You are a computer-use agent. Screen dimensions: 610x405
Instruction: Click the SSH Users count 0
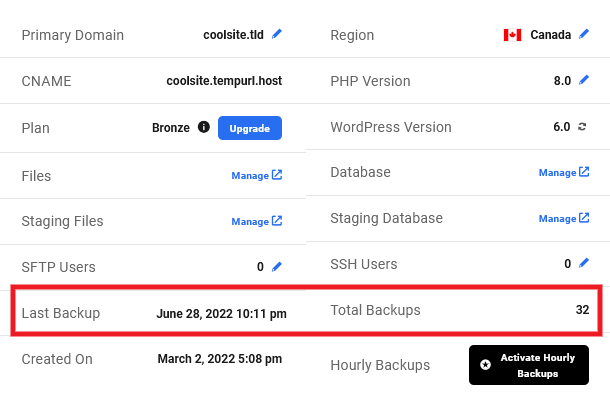(568, 264)
